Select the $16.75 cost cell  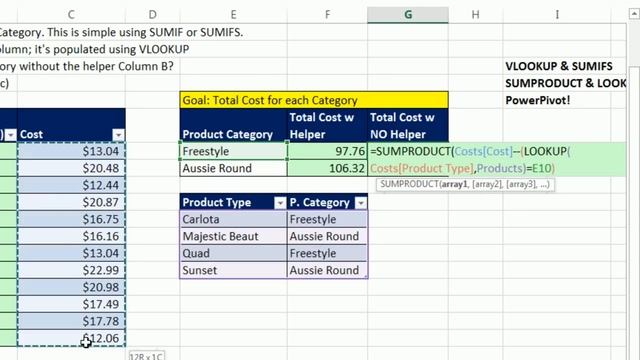(71, 219)
